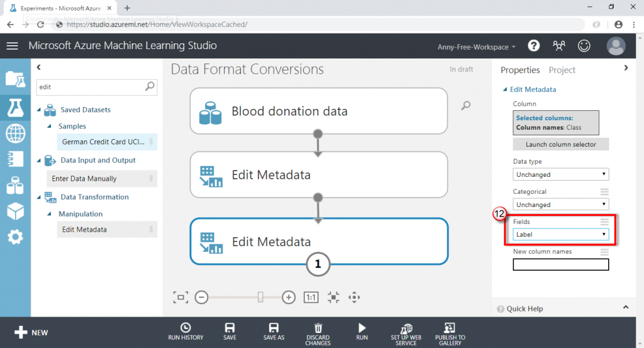Open Trained Models cube sidebar icon
This screenshot has width=644, height=348.
tap(15, 211)
